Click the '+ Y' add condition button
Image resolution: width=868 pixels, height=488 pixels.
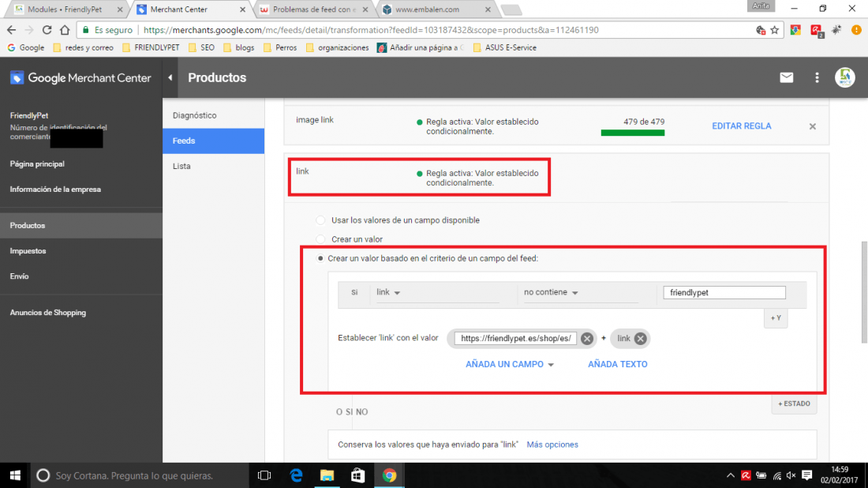pyautogui.click(x=776, y=318)
